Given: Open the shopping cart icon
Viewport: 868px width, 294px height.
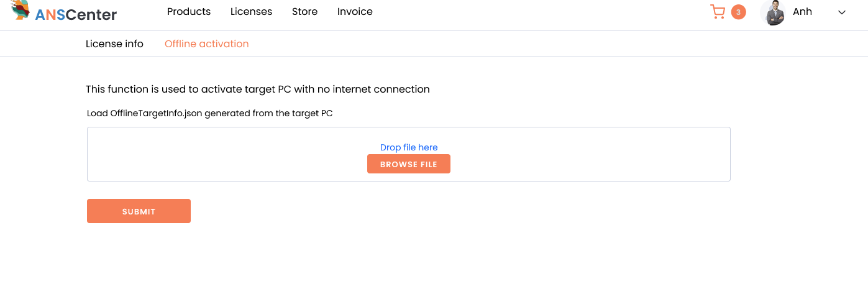Looking at the screenshot, I should tap(718, 12).
